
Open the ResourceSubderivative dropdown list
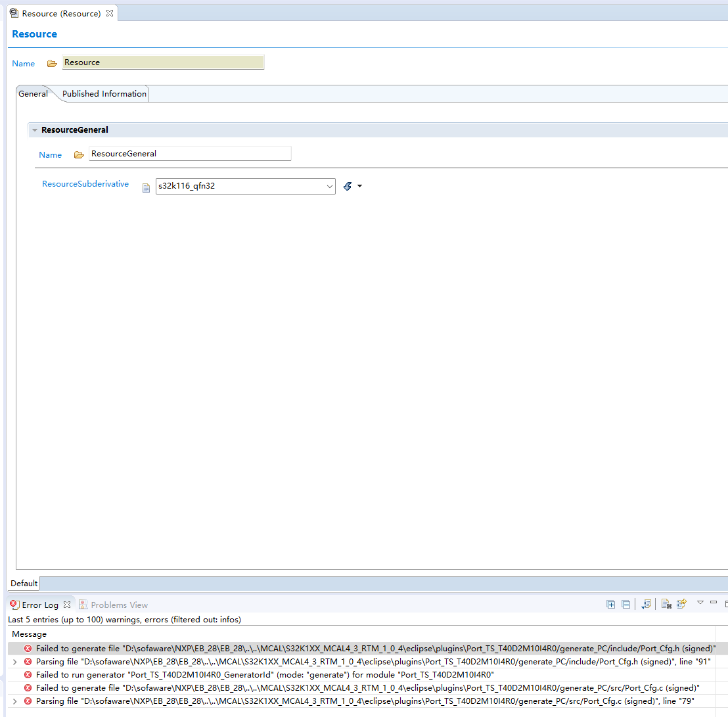click(330, 186)
